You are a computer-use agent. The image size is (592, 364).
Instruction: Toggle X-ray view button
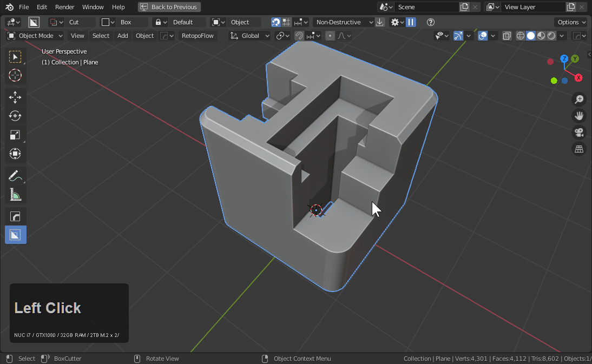point(507,36)
